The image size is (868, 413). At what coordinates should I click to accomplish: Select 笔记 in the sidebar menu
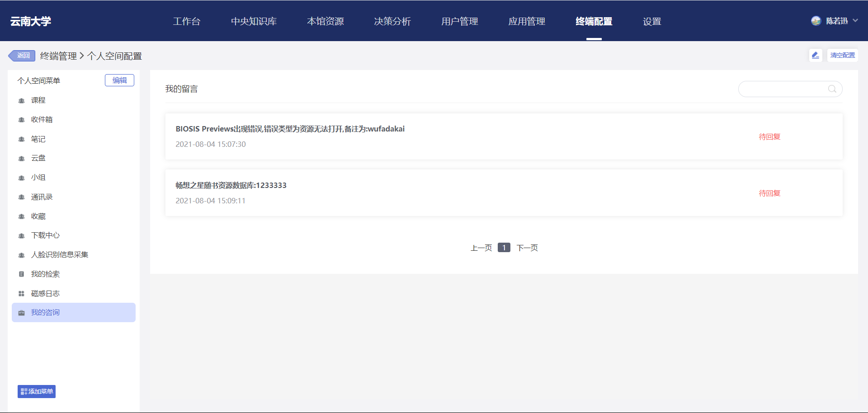74,139
